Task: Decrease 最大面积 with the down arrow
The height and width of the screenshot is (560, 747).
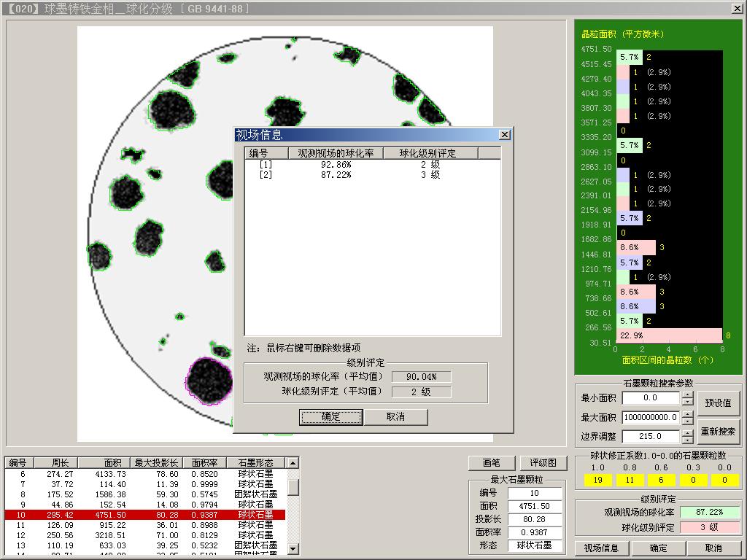Action: 687,421
